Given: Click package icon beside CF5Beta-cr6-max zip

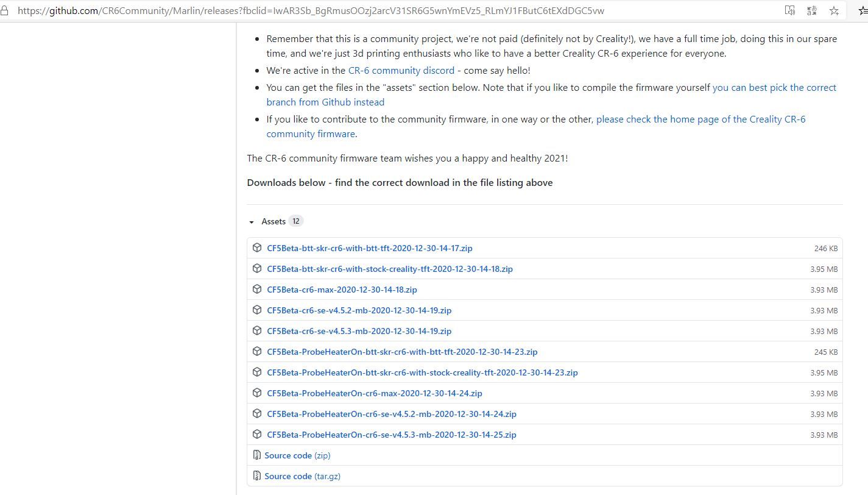Looking at the screenshot, I should [x=257, y=290].
